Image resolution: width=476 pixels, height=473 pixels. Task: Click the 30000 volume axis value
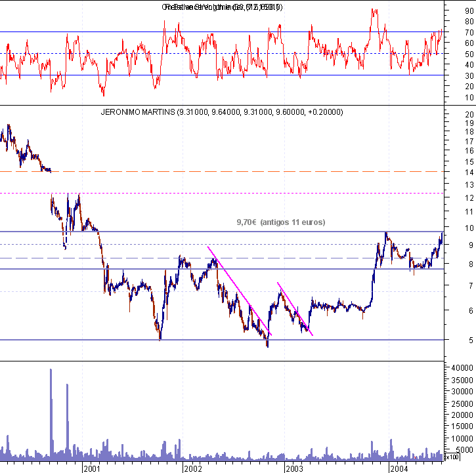click(x=462, y=392)
